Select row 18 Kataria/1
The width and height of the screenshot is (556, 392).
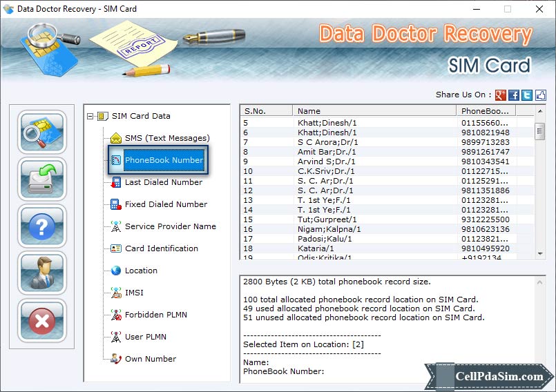point(387,248)
